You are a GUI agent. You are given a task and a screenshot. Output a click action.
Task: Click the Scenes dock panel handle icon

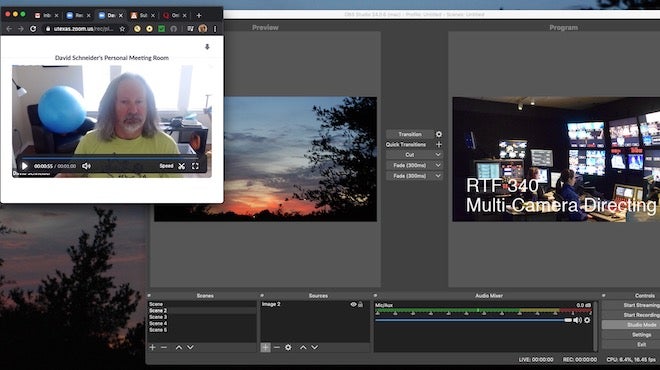coord(149,295)
